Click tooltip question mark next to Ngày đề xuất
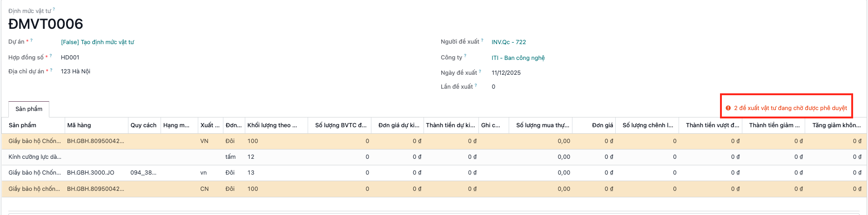Viewport: 868px width, 215px height. [x=480, y=71]
